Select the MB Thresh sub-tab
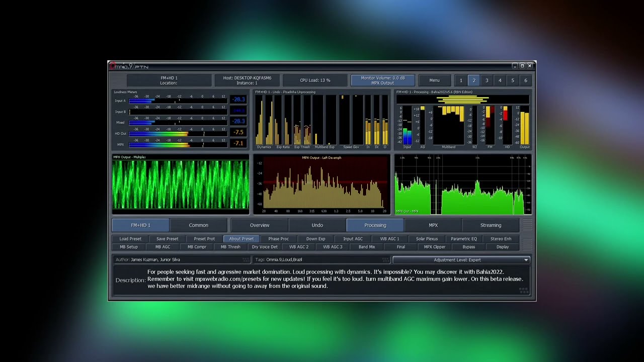The width and height of the screenshot is (644, 362). click(x=230, y=247)
